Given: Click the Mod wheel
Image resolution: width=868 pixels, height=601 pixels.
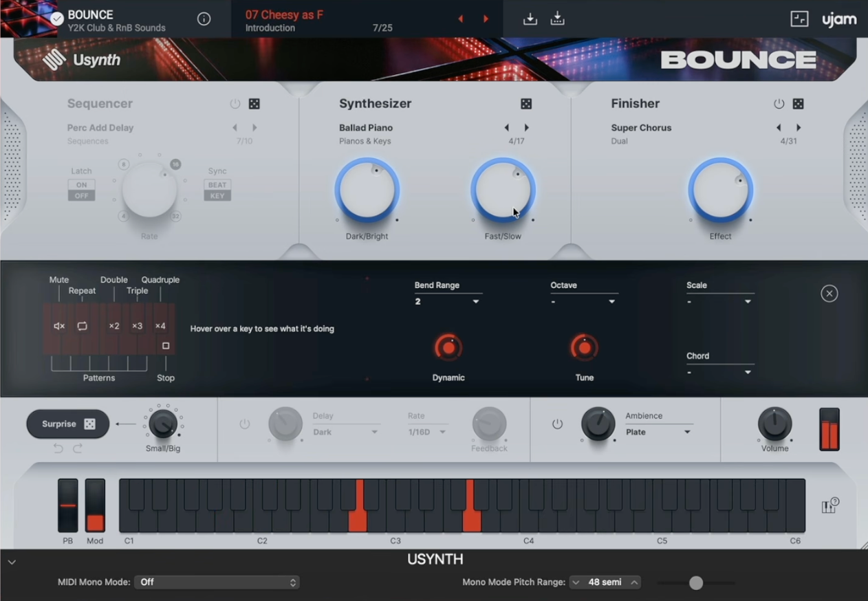Looking at the screenshot, I should coord(95,505).
